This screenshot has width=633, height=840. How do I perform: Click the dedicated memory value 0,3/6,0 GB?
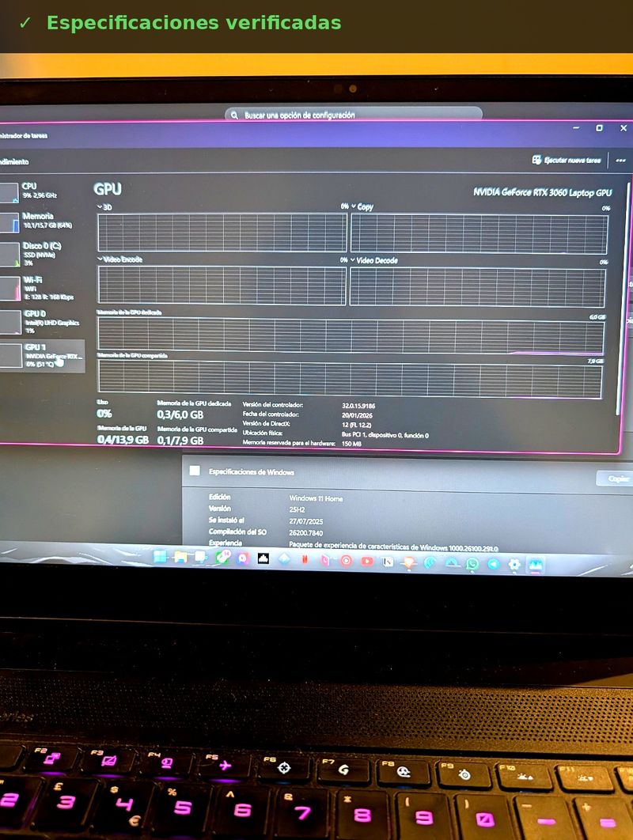pos(180,414)
